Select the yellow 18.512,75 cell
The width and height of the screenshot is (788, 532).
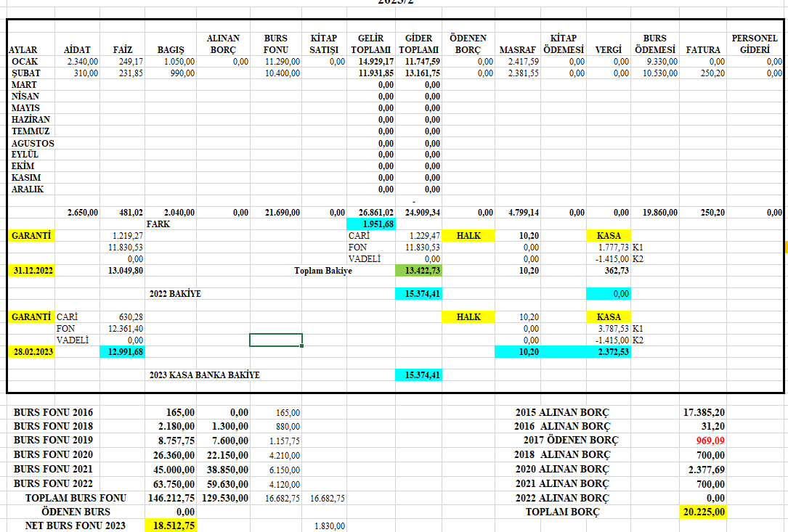click(171, 525)
